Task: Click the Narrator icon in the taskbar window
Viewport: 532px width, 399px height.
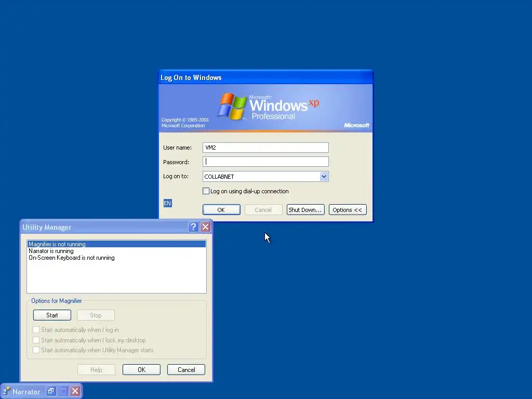Action: pyautogui.click(x=7, y=391)
